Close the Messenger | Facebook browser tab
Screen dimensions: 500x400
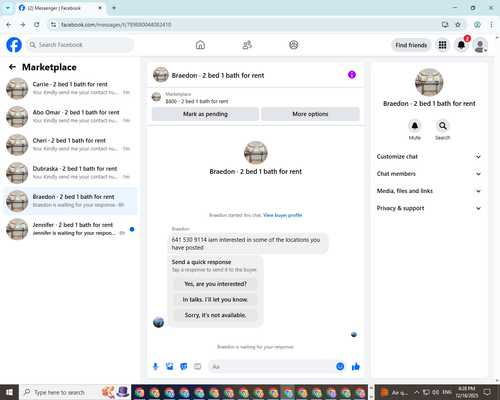pos(100,8)
